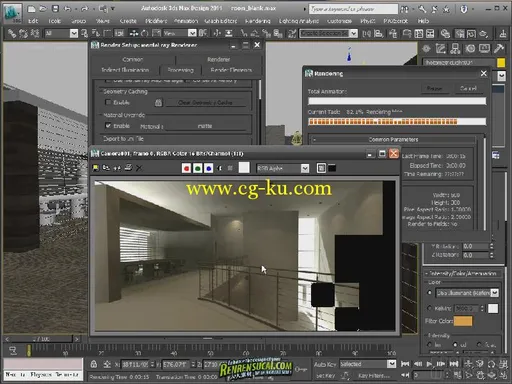Activate the Select and Rotate tool
This screenshot has width=512, height=384.
coord(145,33)
